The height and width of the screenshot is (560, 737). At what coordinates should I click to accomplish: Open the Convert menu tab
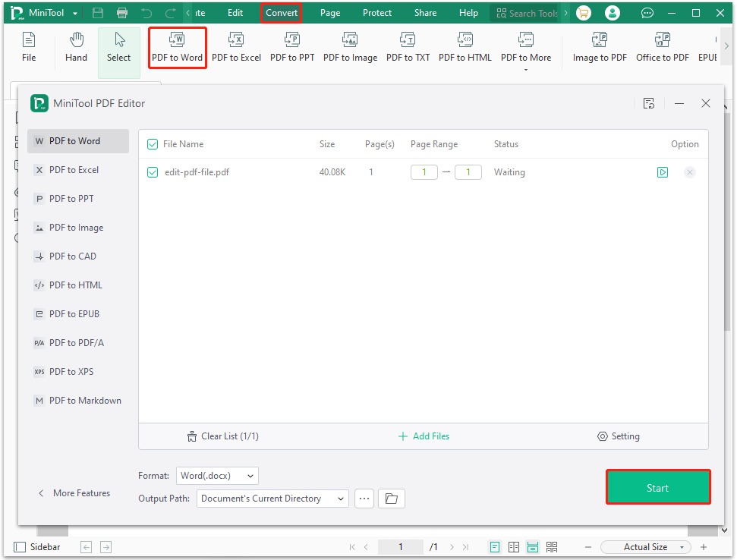(282, 13)
